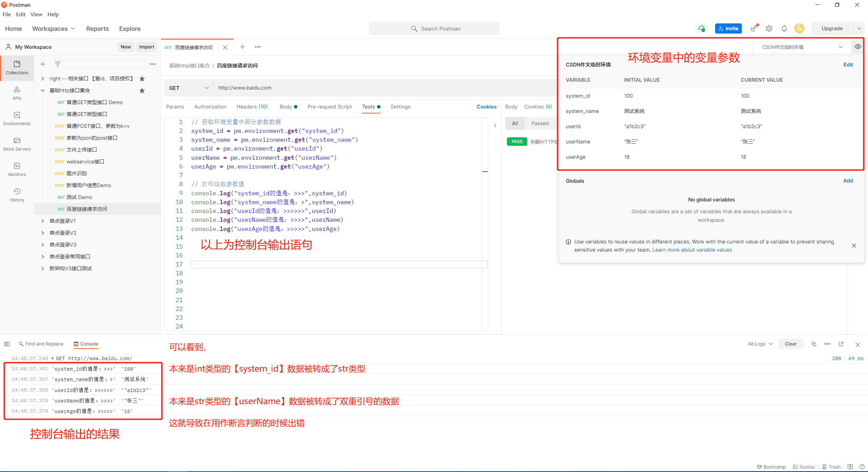Open the History sidebar panel
This screenshot has height=472, width=868.
pyautogui.click(x=17, y=195)
